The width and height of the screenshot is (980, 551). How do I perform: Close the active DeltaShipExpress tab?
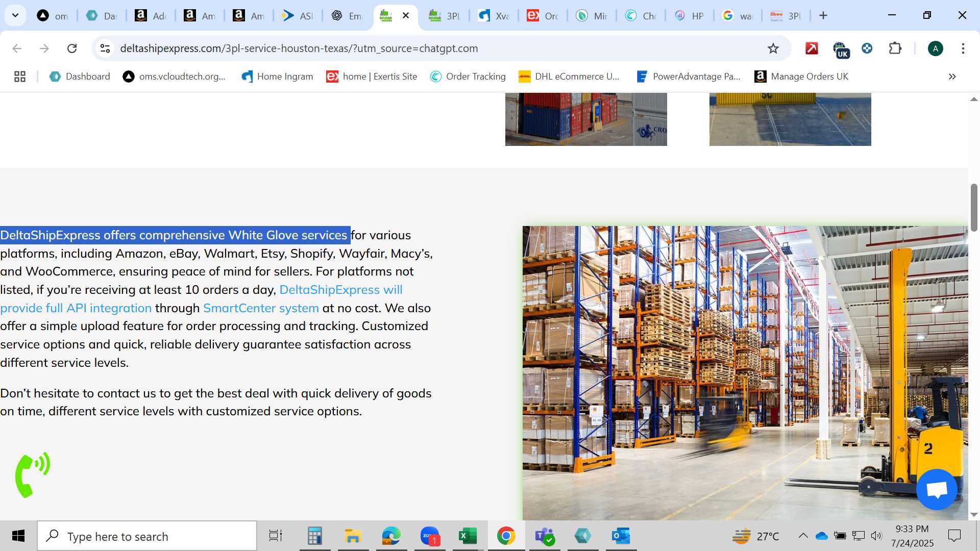pos(406,15)
